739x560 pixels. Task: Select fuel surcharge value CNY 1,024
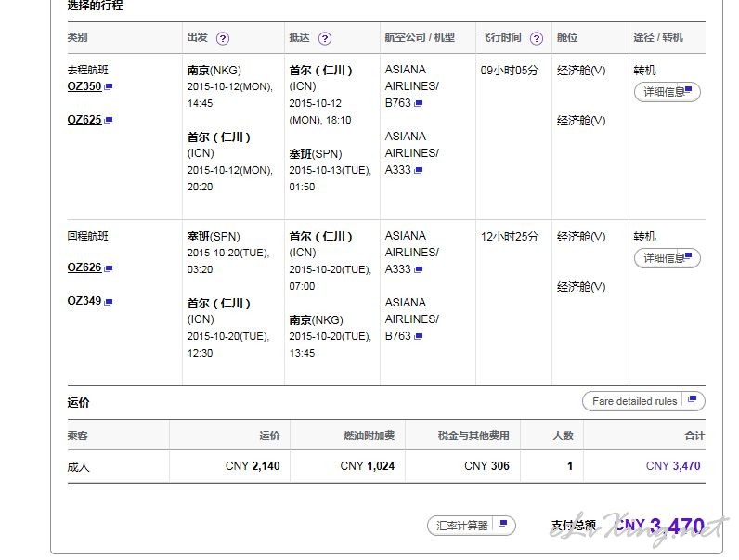[x=367, y=465]
